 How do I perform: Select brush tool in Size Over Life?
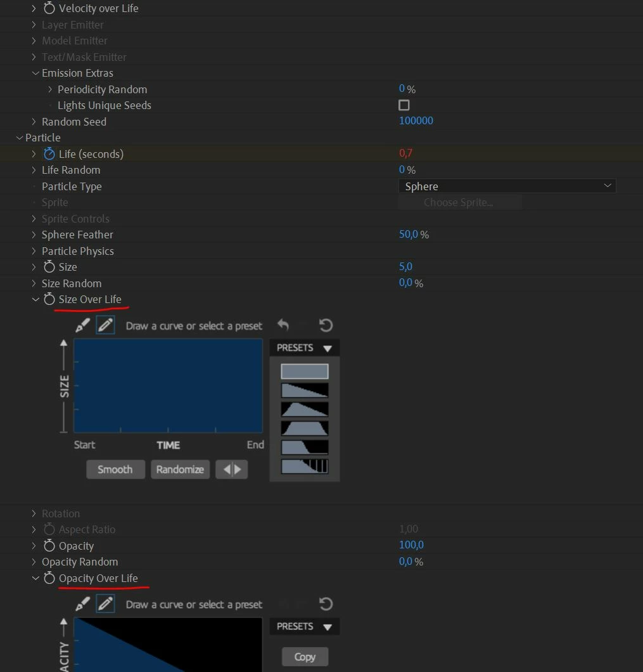point(82,325)
